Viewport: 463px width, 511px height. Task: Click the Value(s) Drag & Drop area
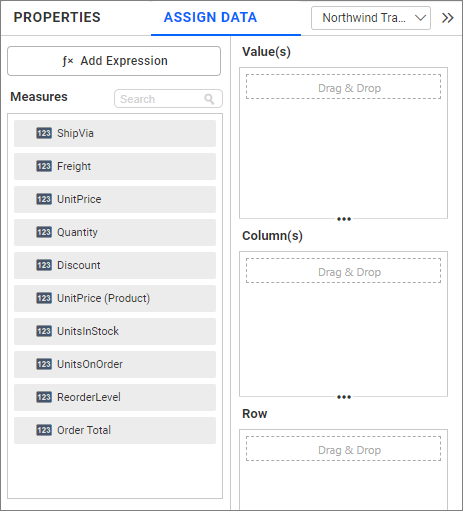point(343,87)
